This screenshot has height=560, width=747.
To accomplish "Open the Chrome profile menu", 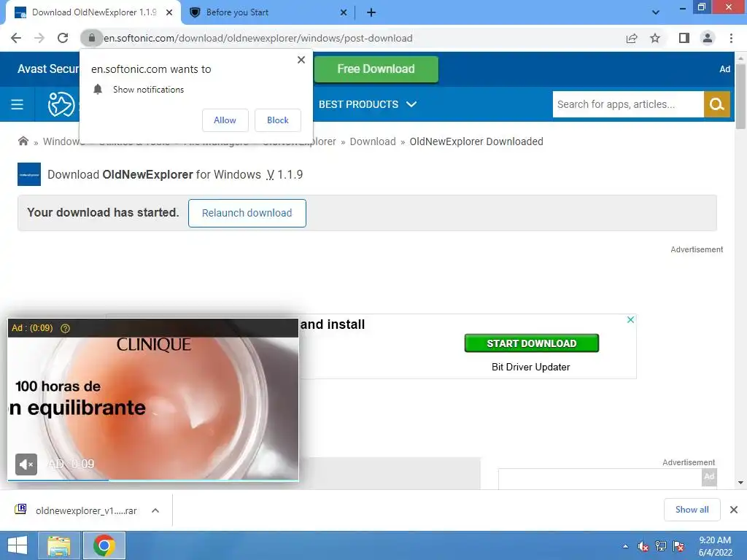I will [x=708, y=38].
